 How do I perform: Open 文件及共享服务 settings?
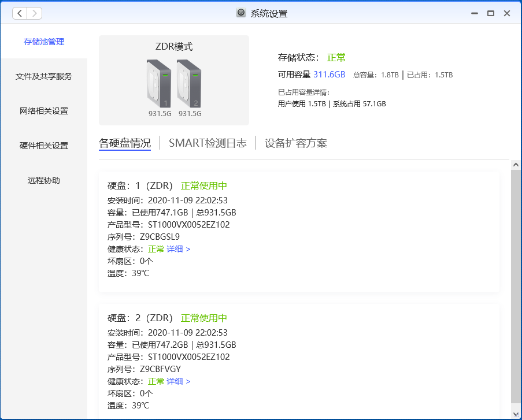coord(44,76)
